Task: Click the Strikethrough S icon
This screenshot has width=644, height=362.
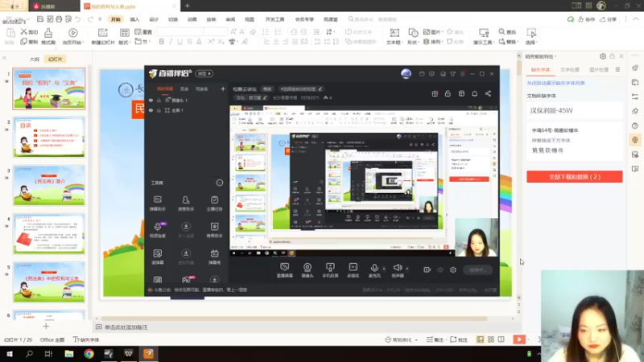Action: tap(189, 42)
